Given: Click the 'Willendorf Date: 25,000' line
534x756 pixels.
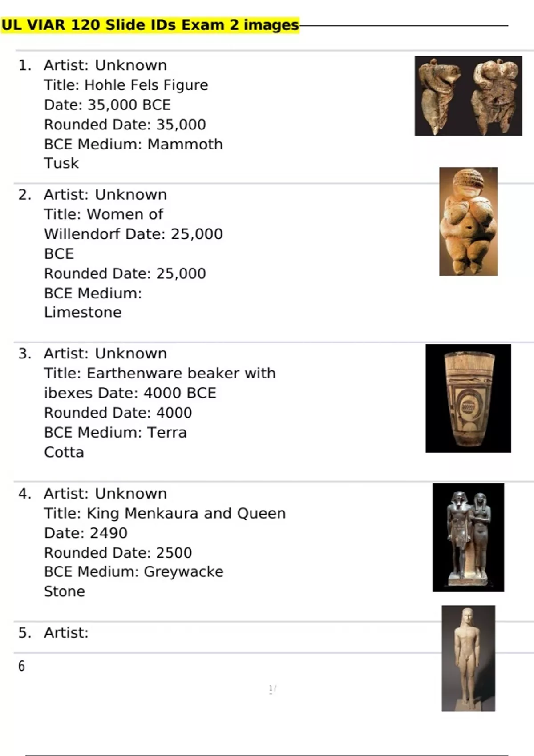Looking at the screenshot, I should [133, 234].
